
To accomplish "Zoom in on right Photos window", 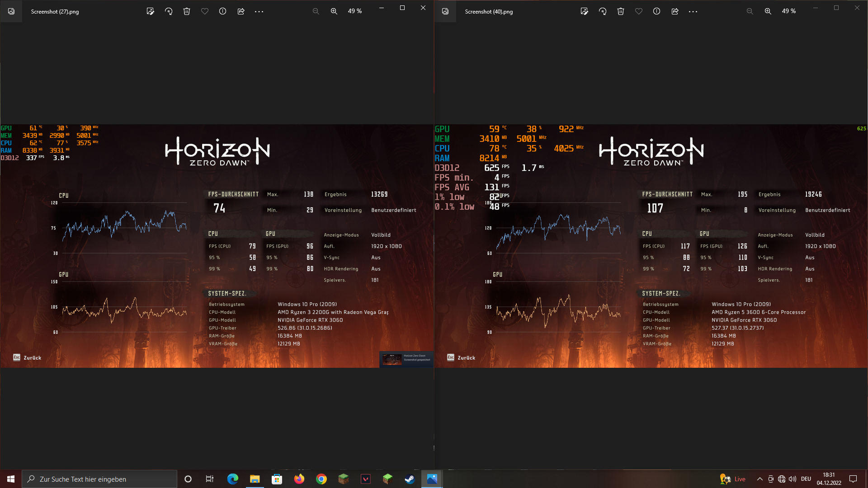I will pyautogui.click(x=768, y=11).
